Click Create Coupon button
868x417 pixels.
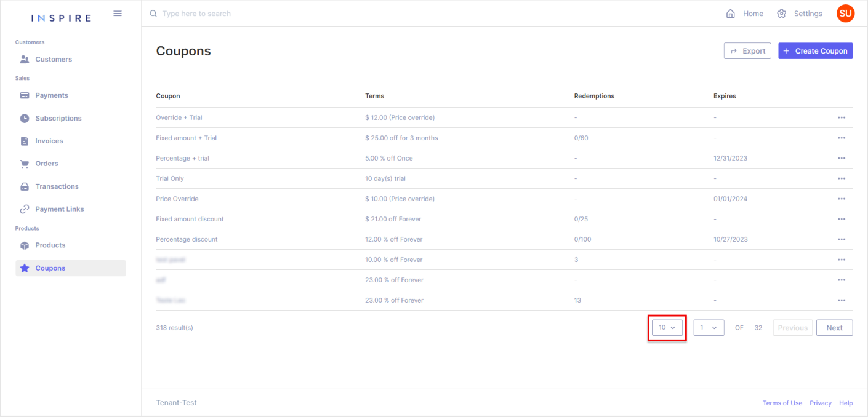click(816, 51)
